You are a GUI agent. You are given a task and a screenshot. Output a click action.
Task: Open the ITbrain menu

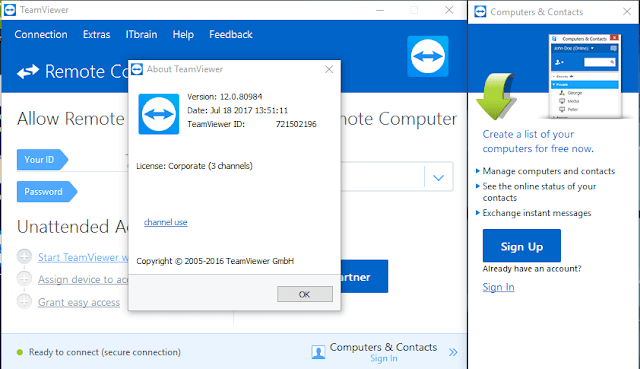click(x=141, y=35)
